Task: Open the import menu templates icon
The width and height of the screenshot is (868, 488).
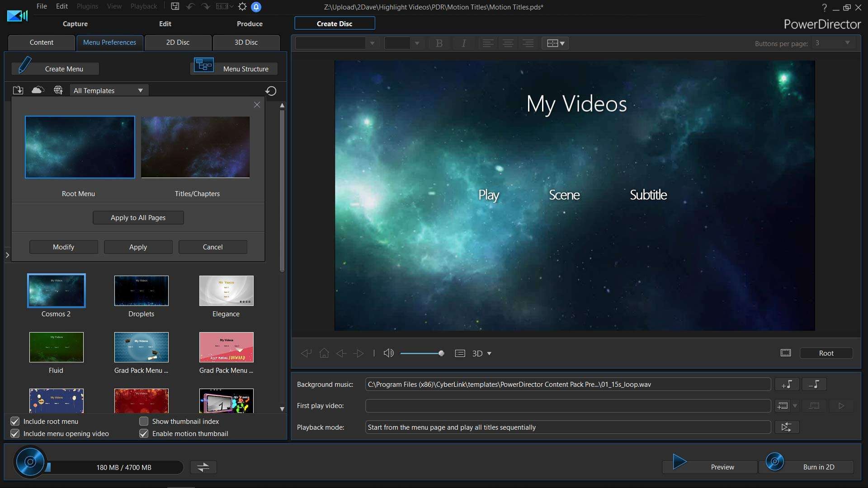Action: click(x=18, y=90)
